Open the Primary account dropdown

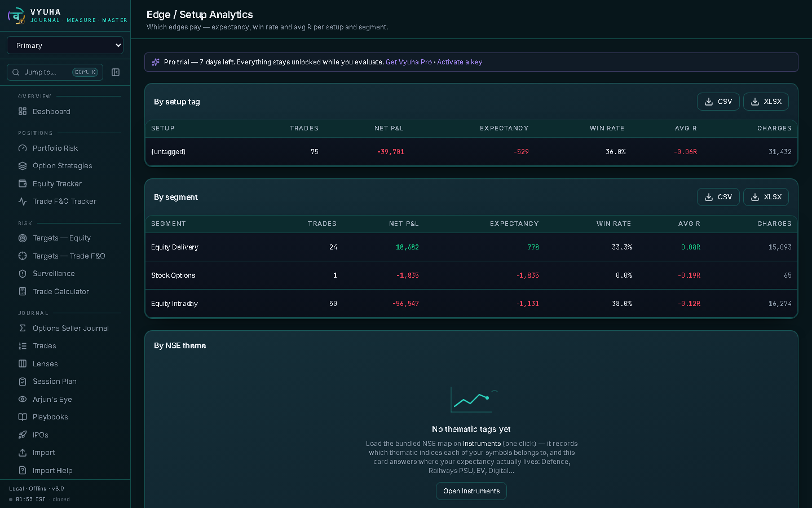[65, 45]
